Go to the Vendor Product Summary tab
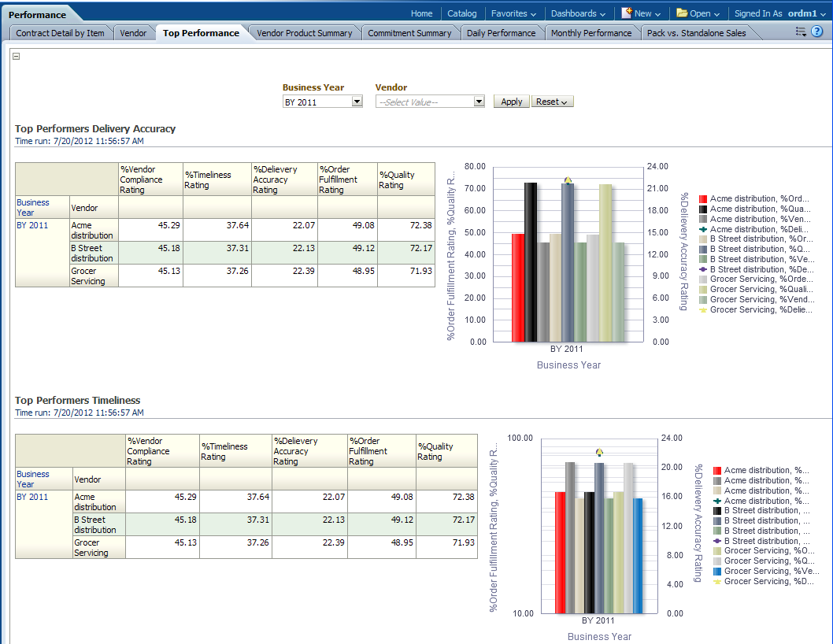The width and height of the screenshot is (833, 644). click(x=304, y=33)
